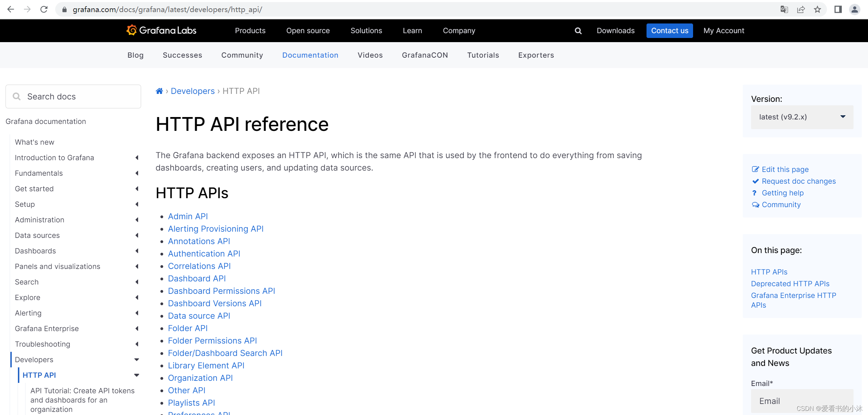The image size is (868, 415).
Task: Click Edit this page link
Action: 785,170
